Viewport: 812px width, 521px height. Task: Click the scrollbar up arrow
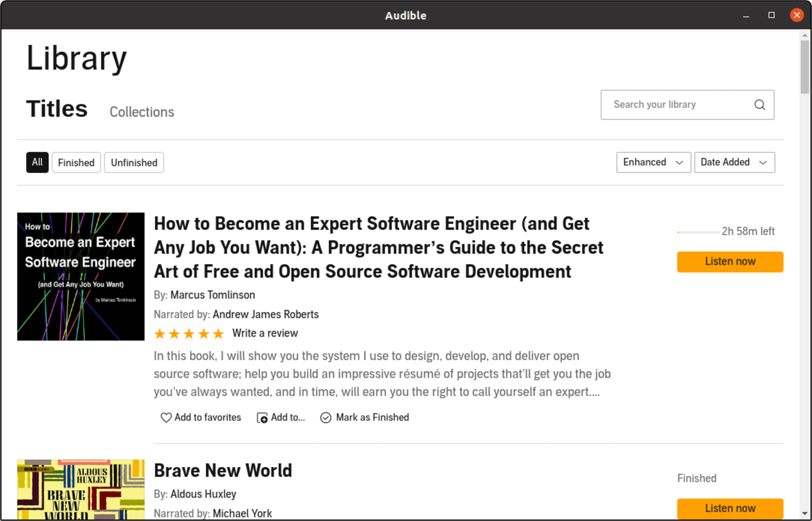point(805,35)
